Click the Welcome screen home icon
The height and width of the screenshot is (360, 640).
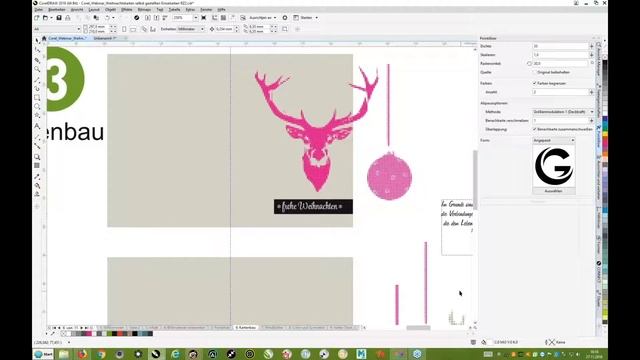tap(44, 38)
